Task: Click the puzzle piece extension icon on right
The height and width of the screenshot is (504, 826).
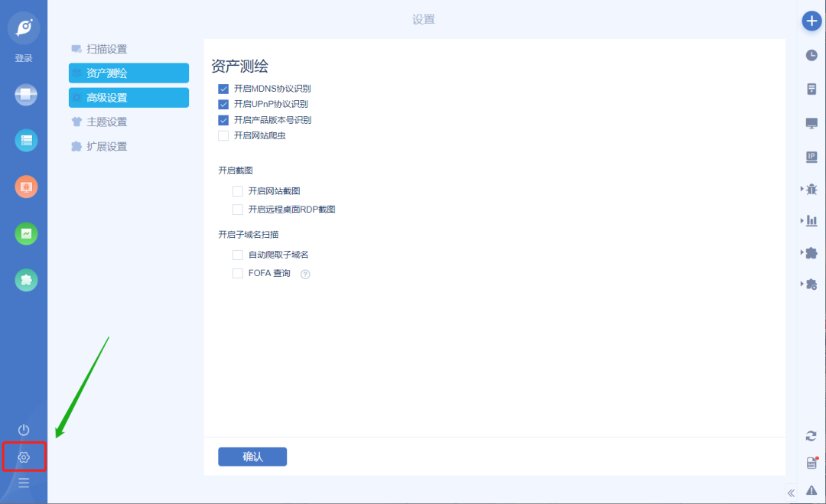Action: [811, 253]
